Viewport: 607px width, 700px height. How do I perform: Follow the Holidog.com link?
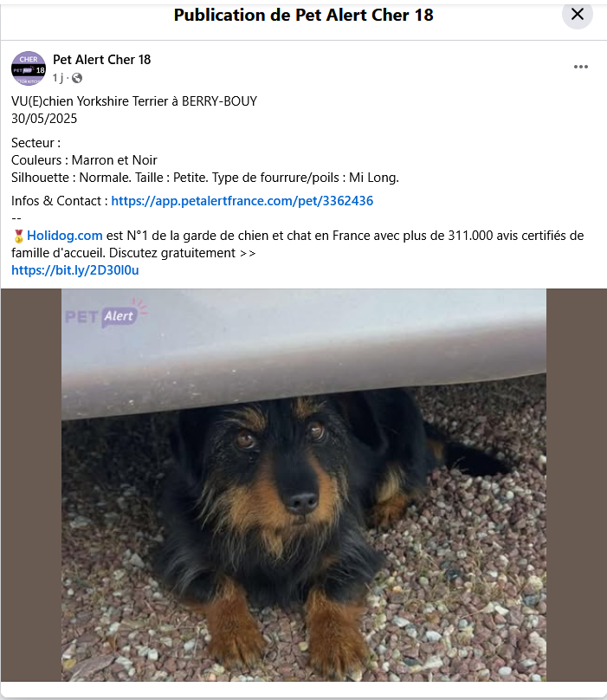click(x=65, y=236)
